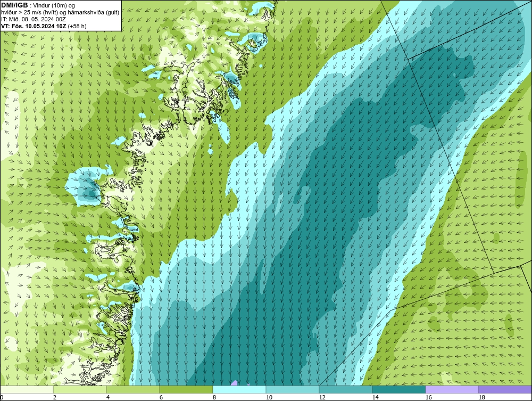Click the 'IT: Mið. 08. 05. 2024 00Z' line
The height and width of the screenshot is (401, 532).
click(34, 19)
